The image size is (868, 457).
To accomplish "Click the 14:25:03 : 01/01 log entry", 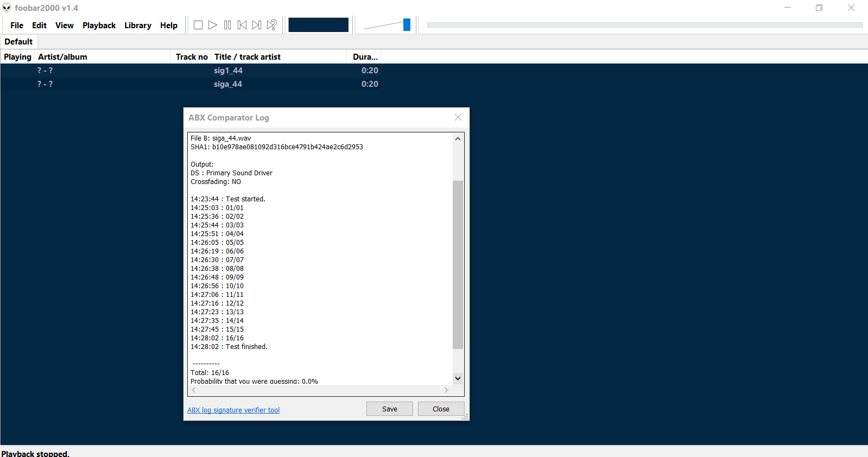I will tap(217, 208).
